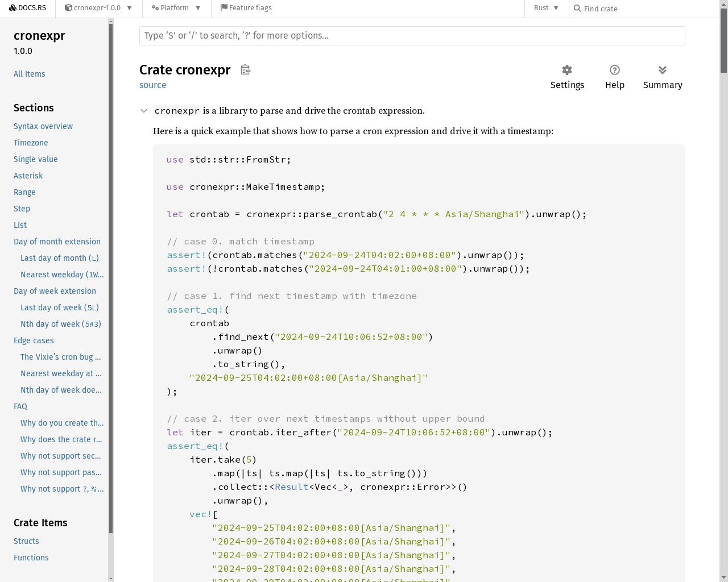Click the main page vertical scrollbar
Viewport: 728px width, 582px height.
click(723, 40)
